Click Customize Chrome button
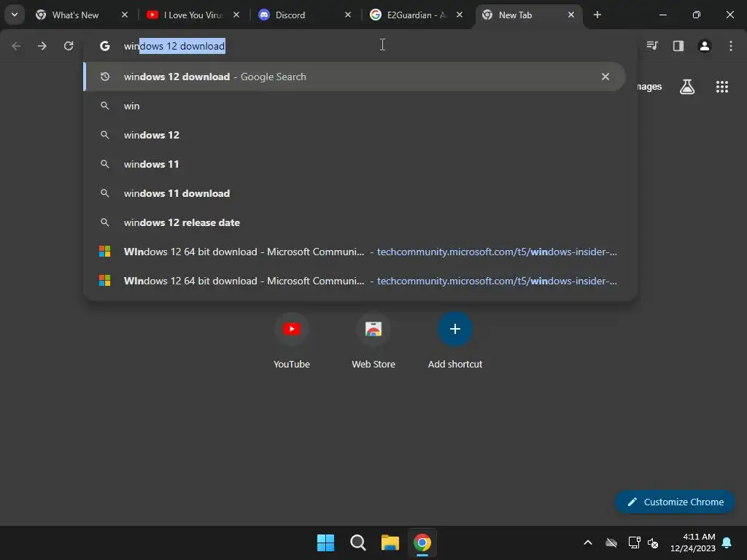Viewport: 747px width, 560px height. click(x=675, y=502)
